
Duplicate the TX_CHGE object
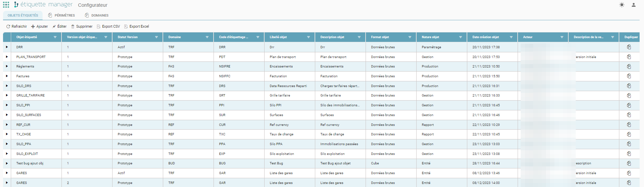coord(629,134)
